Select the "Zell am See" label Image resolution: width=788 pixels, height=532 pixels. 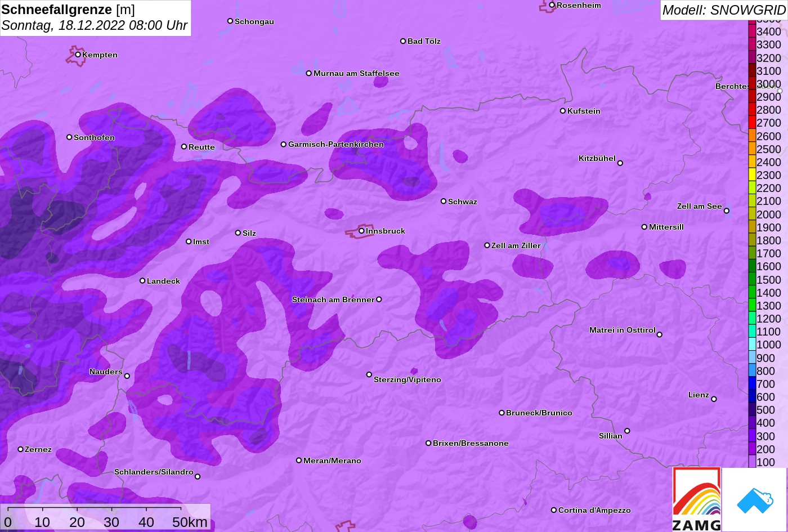(x=700, y=206)
